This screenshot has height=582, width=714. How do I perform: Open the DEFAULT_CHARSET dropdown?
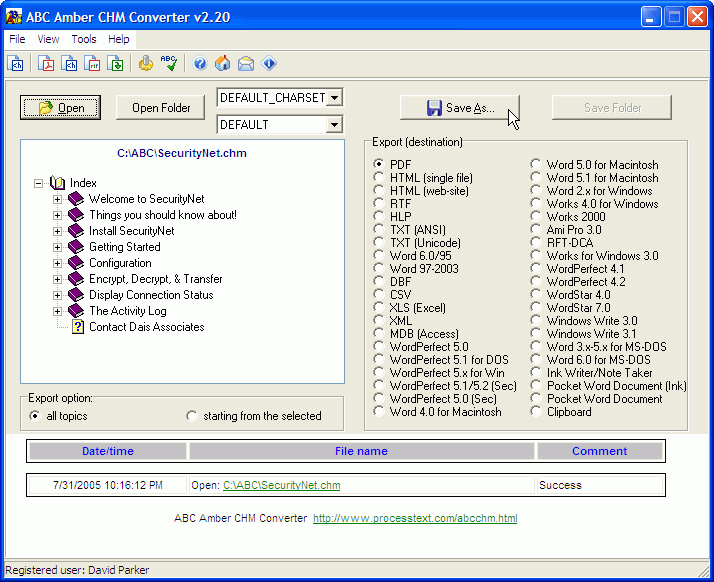point(335,97)
